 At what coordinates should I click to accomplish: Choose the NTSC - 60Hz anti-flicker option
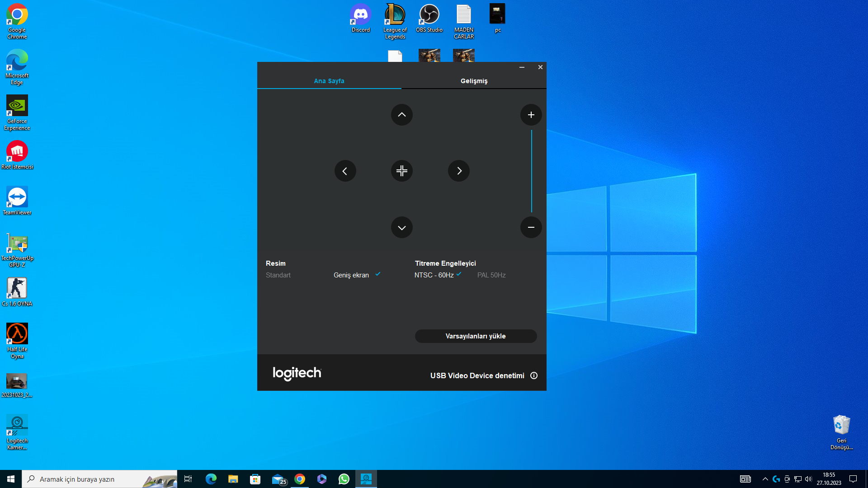434,275
